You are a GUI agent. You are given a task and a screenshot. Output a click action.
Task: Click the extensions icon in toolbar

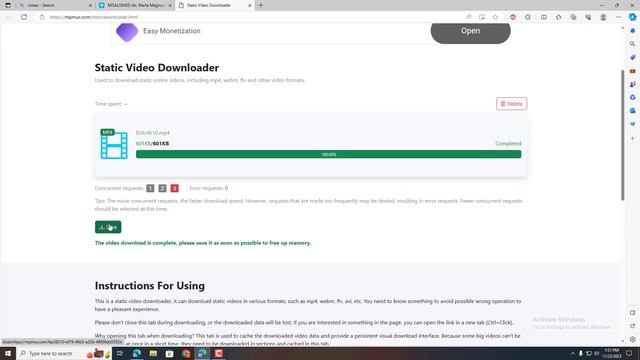(x=528, y=17)
